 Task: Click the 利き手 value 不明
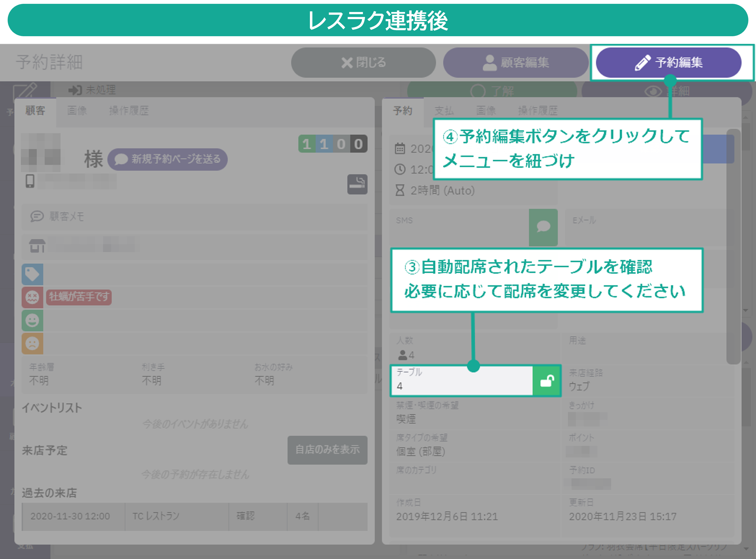point(152,381)
